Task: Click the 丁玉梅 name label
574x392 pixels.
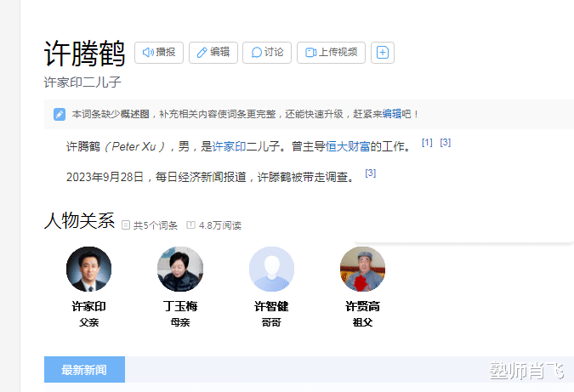Action: [180, 306]
